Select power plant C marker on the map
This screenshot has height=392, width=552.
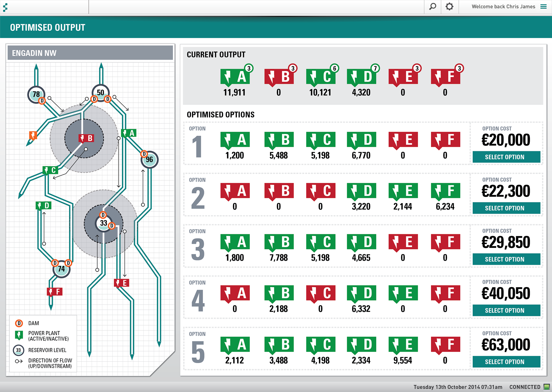pos(50,170)
